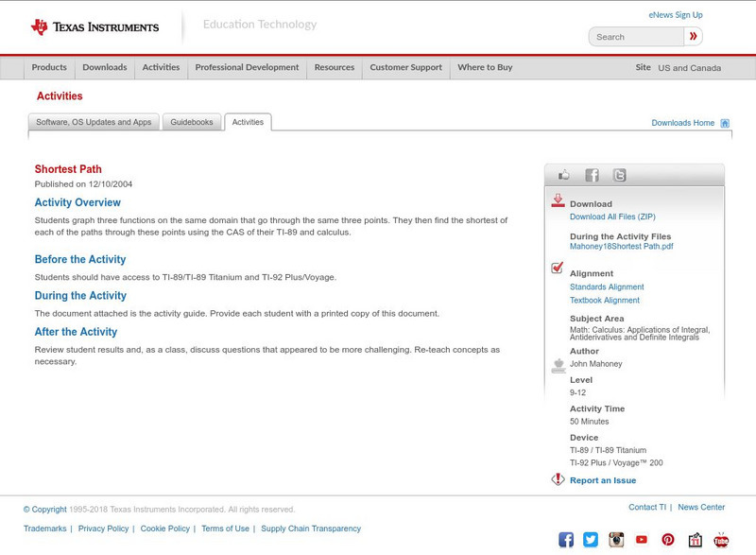Click the thumbs-up like icon
Viewport: 756px width, 555px height.
[563, 175]
